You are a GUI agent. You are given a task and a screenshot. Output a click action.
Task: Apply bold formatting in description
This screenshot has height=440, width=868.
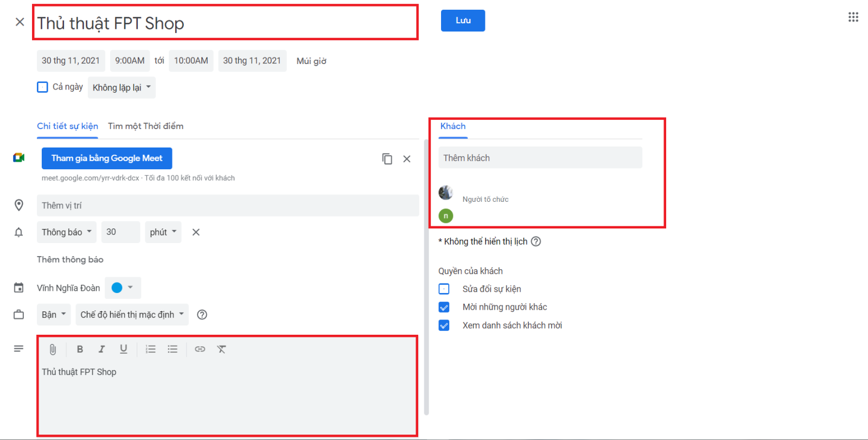pyautogui.click(x=80, y=349)
